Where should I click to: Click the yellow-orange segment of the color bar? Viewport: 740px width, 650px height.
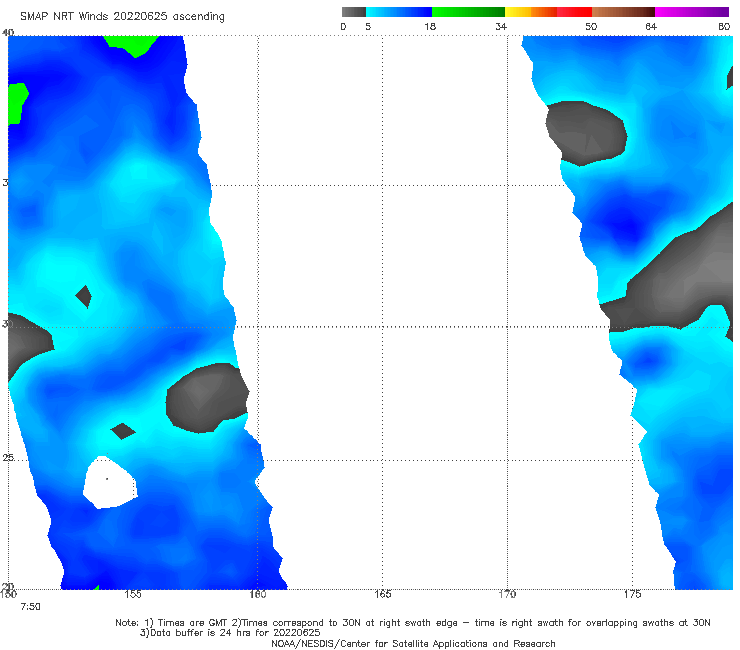pos(531,12)
